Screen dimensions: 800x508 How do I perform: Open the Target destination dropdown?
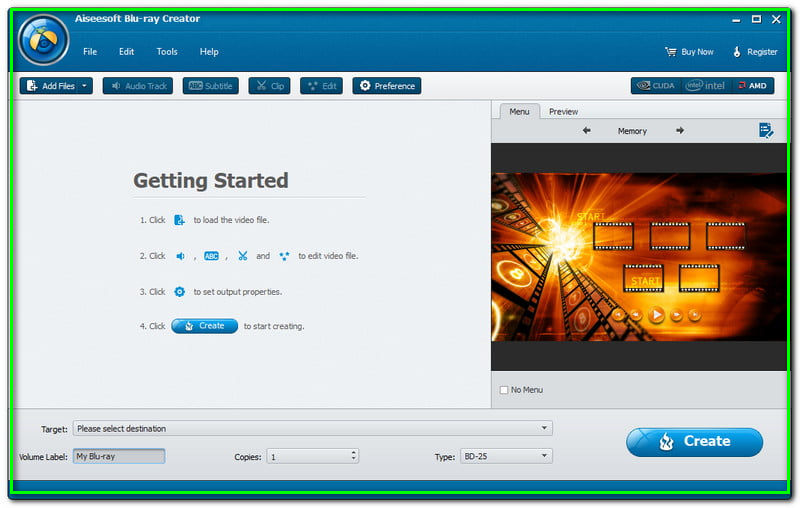[313, 428]
